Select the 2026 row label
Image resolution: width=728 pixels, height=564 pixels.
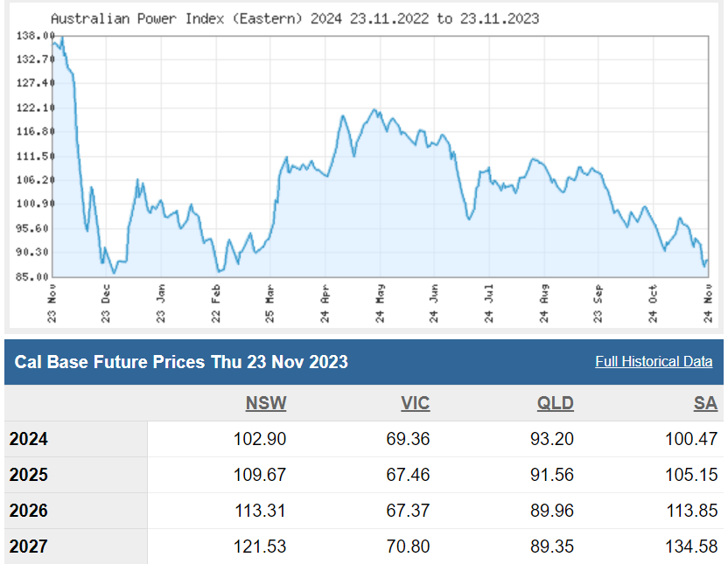(x=29, y=511)
